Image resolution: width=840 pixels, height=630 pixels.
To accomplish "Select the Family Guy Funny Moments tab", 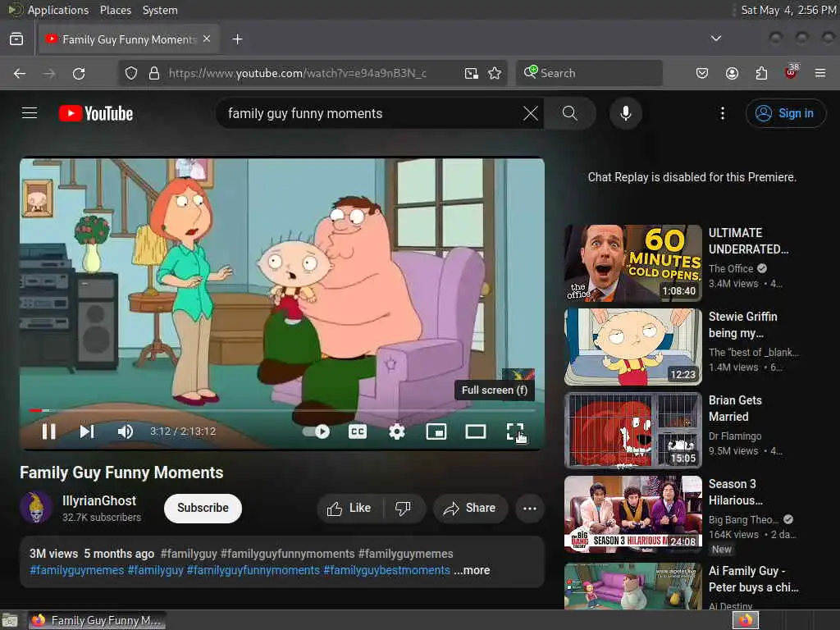I will pyautogui.click(x=129, y=39).
